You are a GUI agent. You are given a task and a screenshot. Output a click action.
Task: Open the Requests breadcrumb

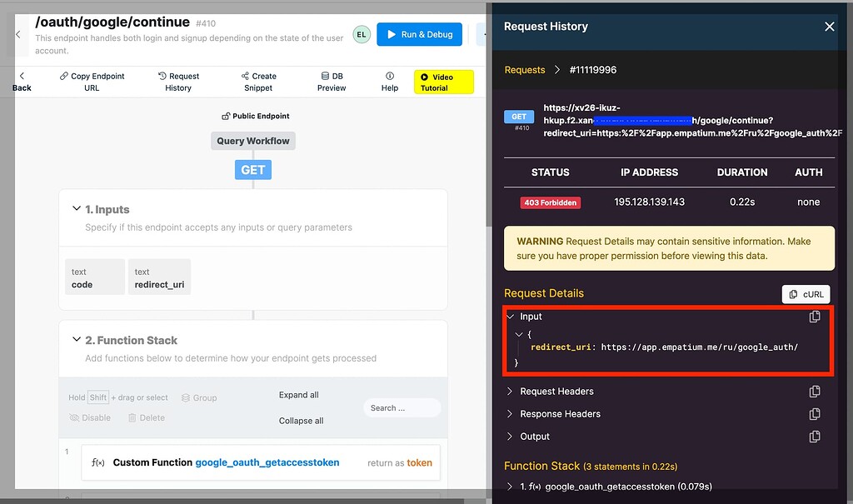[524, 70]
